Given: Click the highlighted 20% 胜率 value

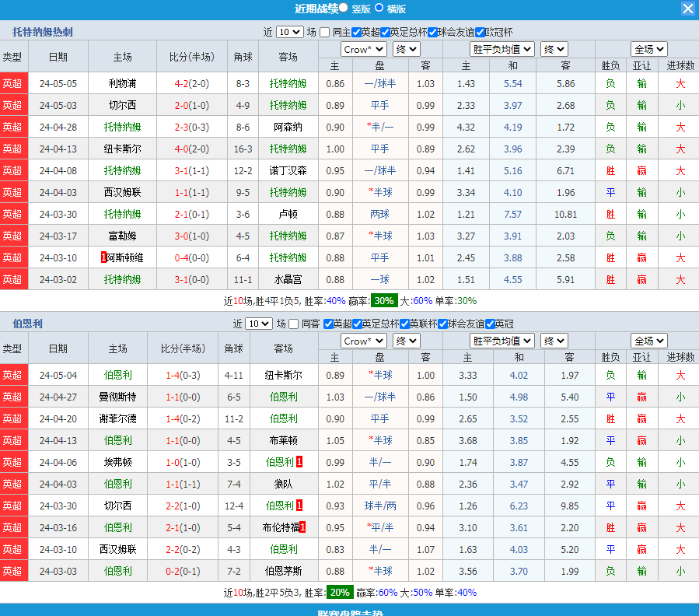Looking at the screenshot, I should pos(340,593).
